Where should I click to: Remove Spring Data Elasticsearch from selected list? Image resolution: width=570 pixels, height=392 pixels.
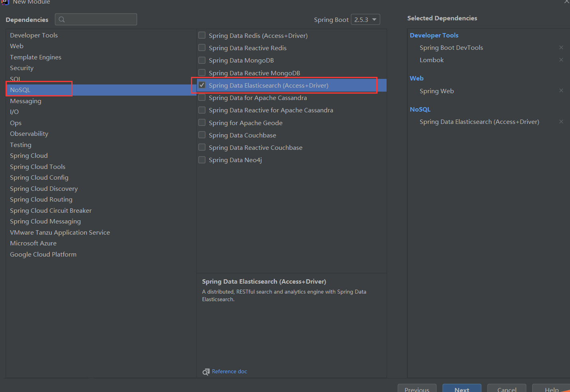[x=561, y=122]
